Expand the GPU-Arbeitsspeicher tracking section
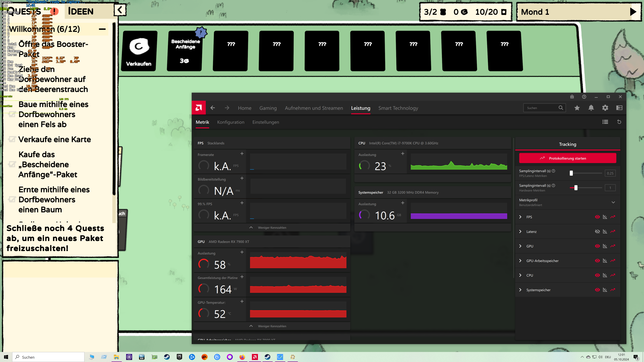Viewport: 644px width, 362px height. pos(520,261)
